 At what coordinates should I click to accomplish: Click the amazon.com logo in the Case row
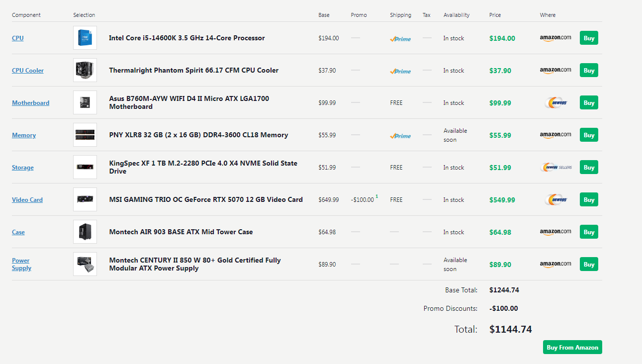(x=555, y=232)
